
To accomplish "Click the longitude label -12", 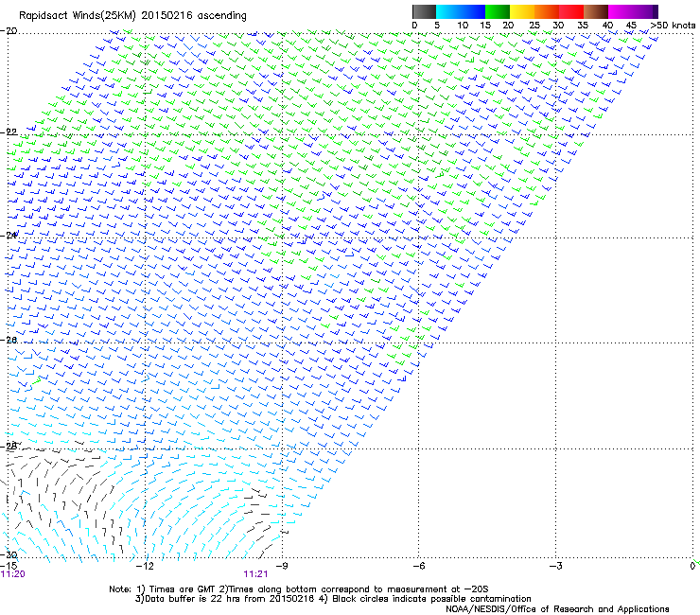I will 145,567.
